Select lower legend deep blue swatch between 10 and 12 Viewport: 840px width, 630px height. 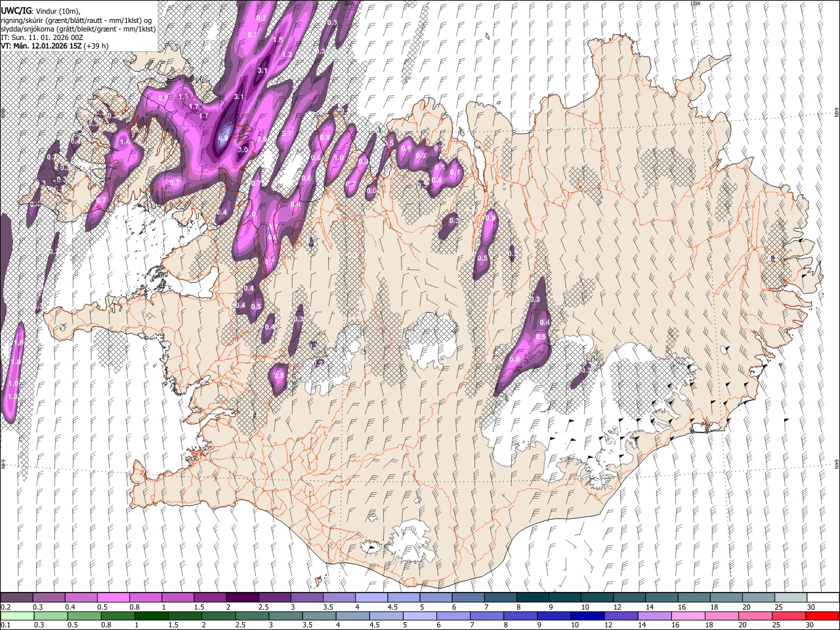pos(587,616)
